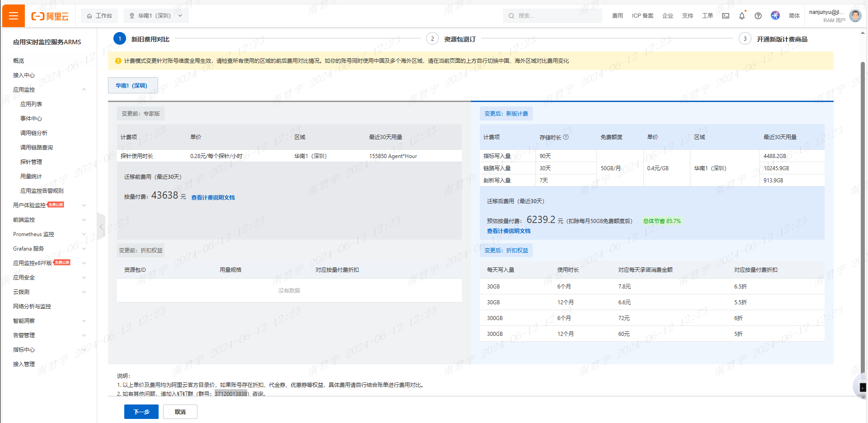Open notifications bell icon
This screenshot has width=868, height=423.
742,16
